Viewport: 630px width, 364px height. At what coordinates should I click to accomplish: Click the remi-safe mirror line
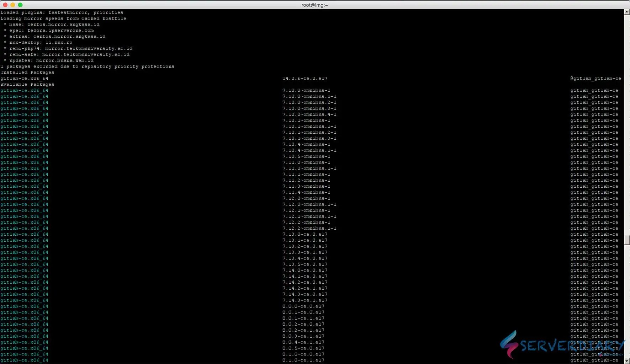[67, 55]
